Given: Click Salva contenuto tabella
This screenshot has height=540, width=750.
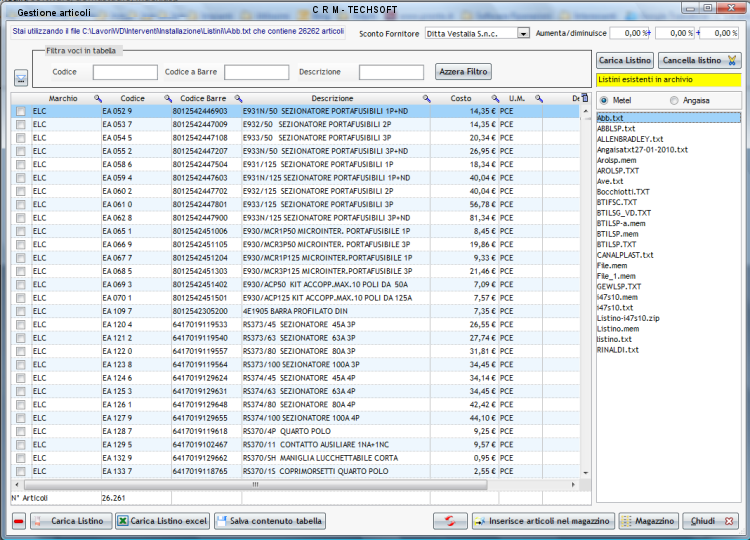Looking at the screenshot, I should pos(270,521).
